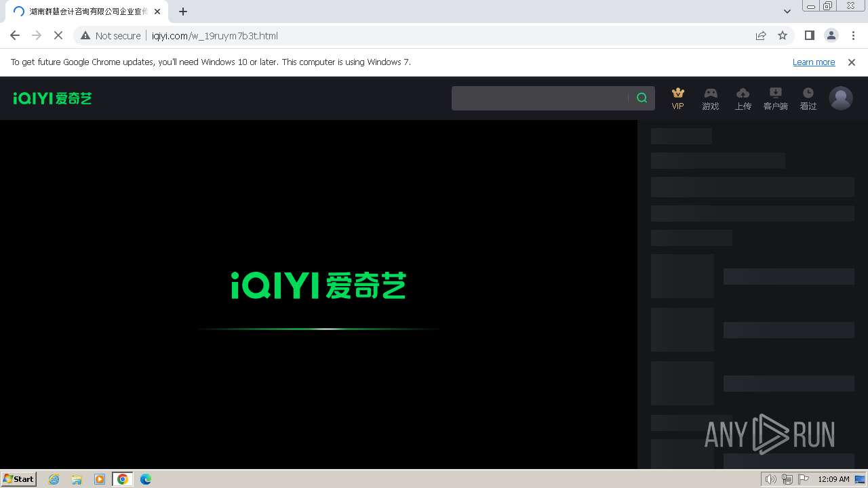Click the green search magnifier button
This screenshot has height=488, width=868.
click(x=642, y=98)
